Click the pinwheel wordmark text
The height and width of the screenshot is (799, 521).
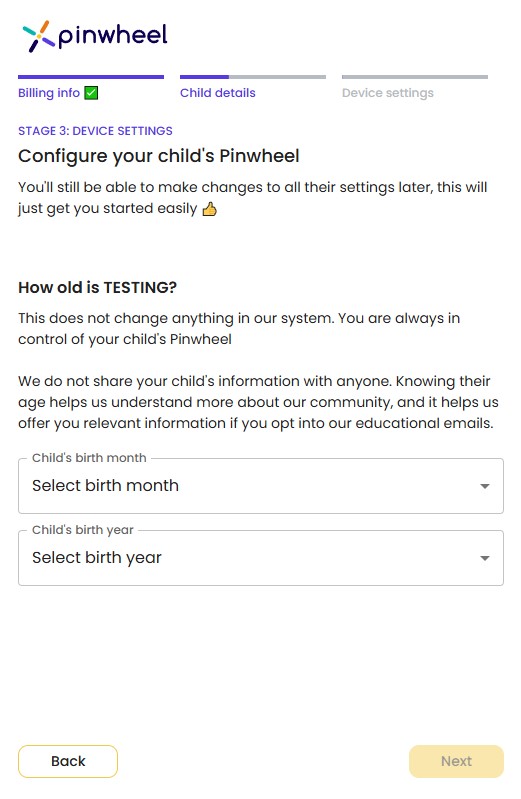pos(113,37)
